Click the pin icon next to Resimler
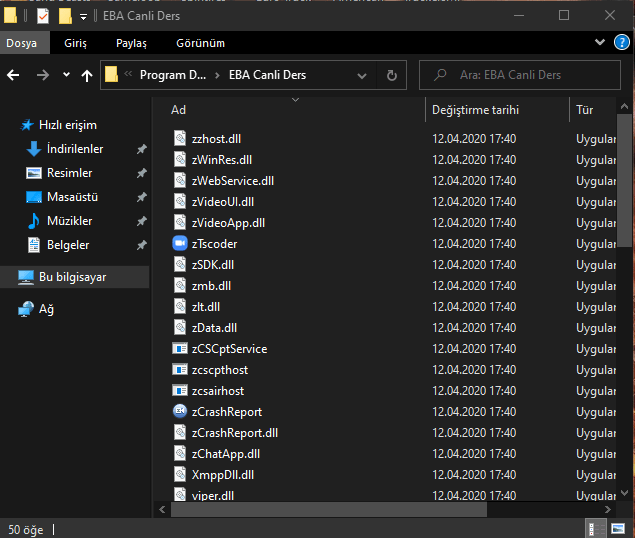 [x=141, y=173]
